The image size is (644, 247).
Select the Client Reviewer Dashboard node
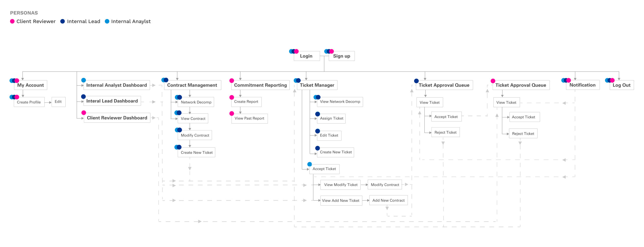(x=117, y=118)
